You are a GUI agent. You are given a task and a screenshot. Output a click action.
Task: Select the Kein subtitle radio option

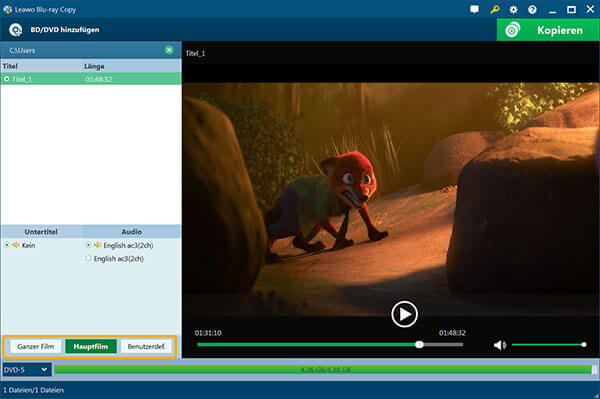(7, 245)
